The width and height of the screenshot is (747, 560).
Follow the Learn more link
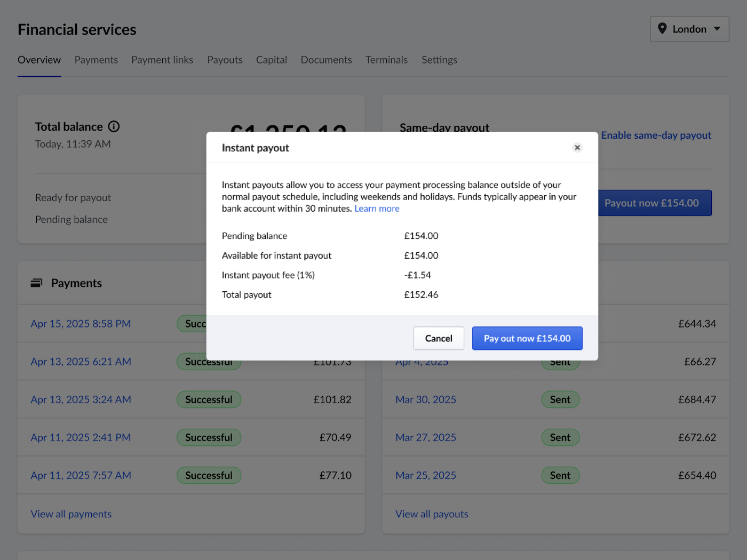pyautogui.click(x=377, y=209)
